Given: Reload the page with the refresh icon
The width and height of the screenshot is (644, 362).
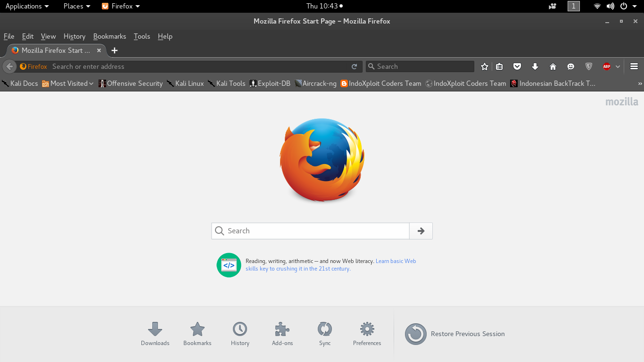Looking at the screenshot, I should (355, 66).
